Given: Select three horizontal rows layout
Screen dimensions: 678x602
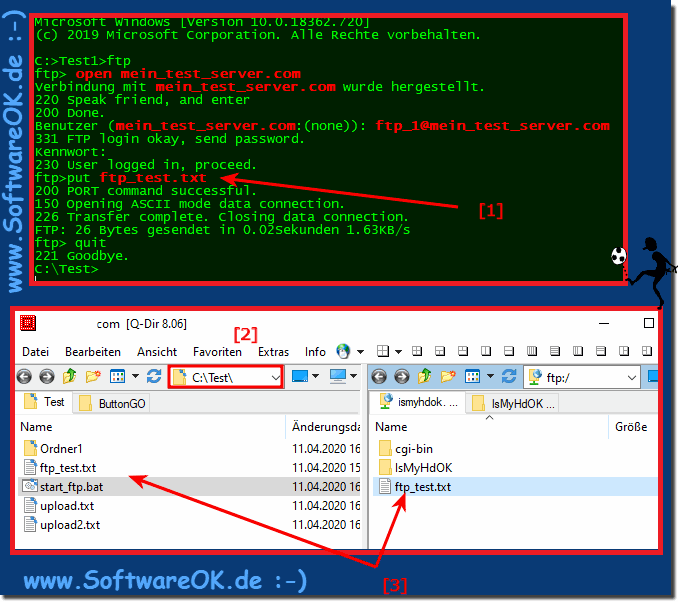Looking at the screenshot, I should (601, 351).
